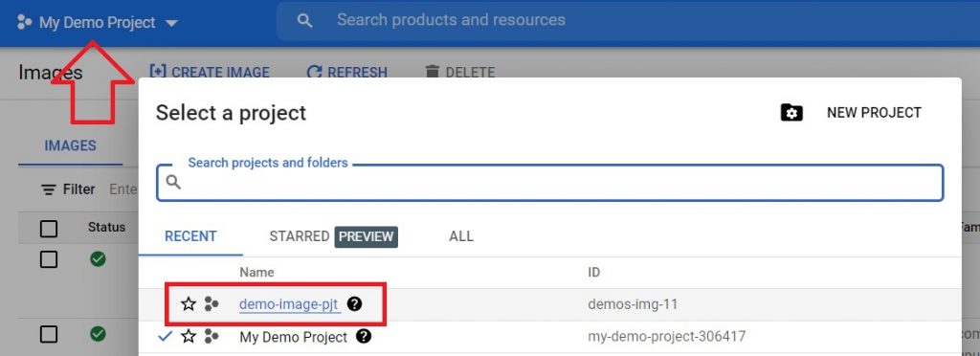The width and height of the screenshot is (980, 356).
Task: Click the DELETE button
Action: point(460,73)
